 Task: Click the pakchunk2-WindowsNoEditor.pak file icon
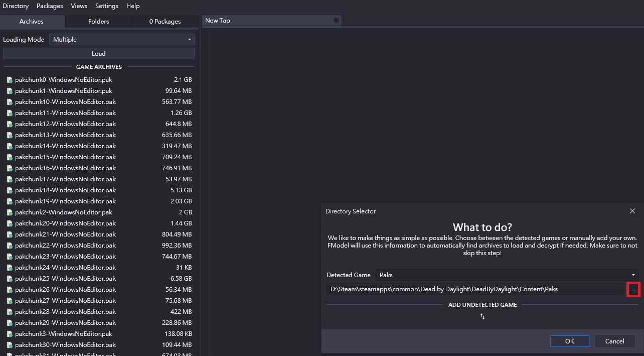[x=10, y=212]
